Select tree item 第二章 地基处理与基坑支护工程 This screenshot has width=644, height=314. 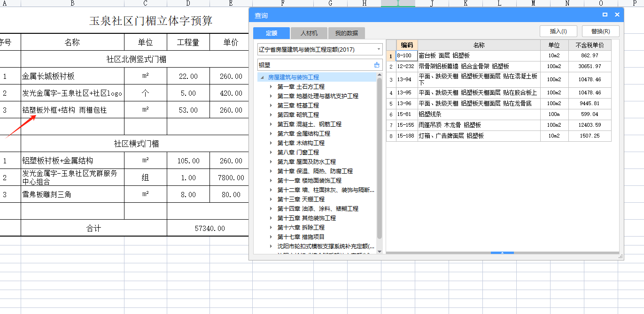click(x=318, y=96)
